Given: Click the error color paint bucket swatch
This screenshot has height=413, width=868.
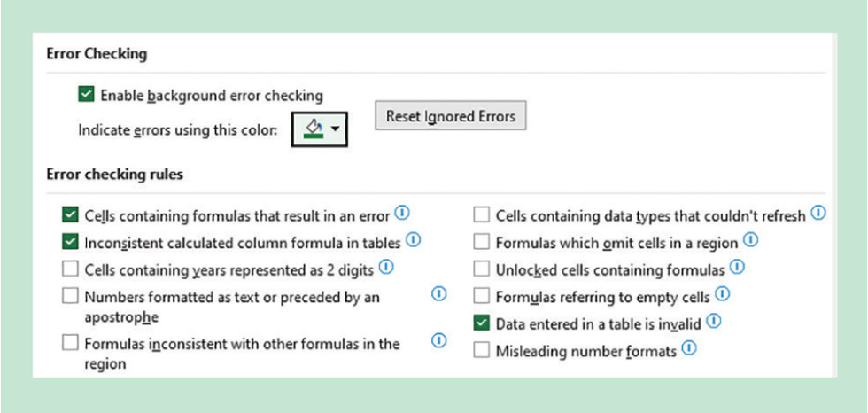Looking at the screenshot, I should click(x=312, y=129).
